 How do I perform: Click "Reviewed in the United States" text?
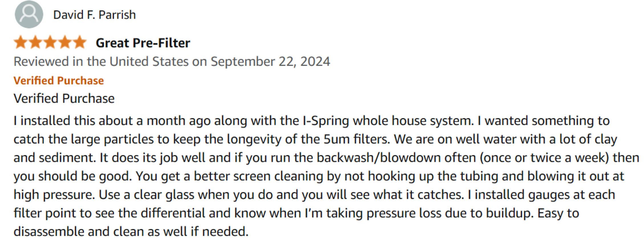click(101, 62)
